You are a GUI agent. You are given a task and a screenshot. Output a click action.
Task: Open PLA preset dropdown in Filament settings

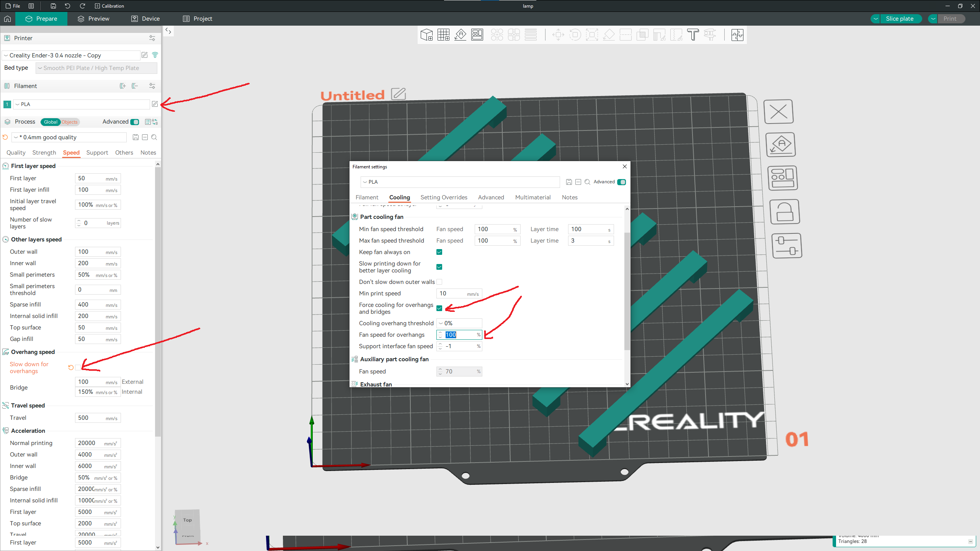(x=460, y=182)
